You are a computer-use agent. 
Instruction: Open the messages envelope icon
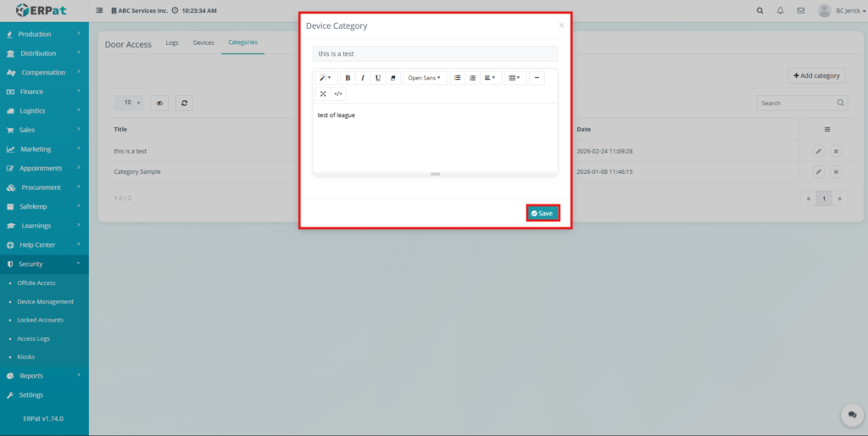[801, 10]
